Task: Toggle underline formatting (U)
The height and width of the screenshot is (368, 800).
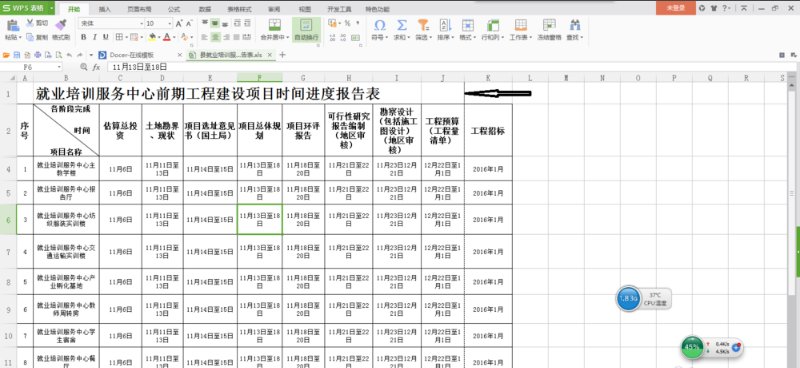Action: (x=106, y=37)
